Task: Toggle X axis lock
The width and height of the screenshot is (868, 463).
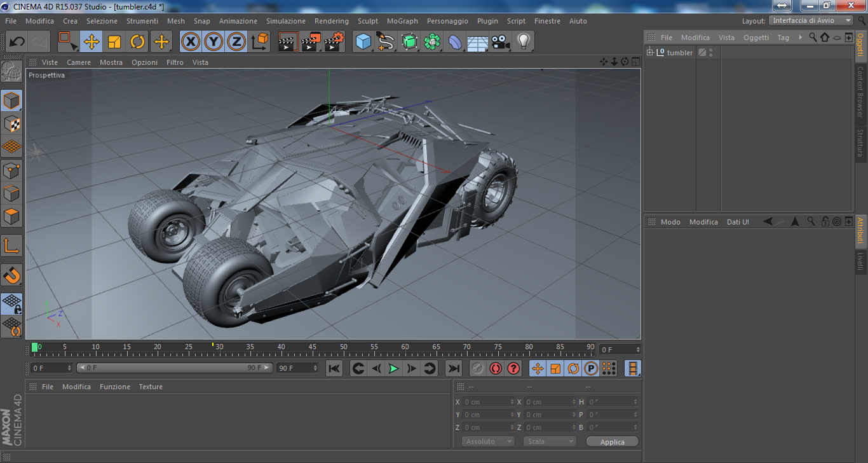Action: [x=191, y=42]
